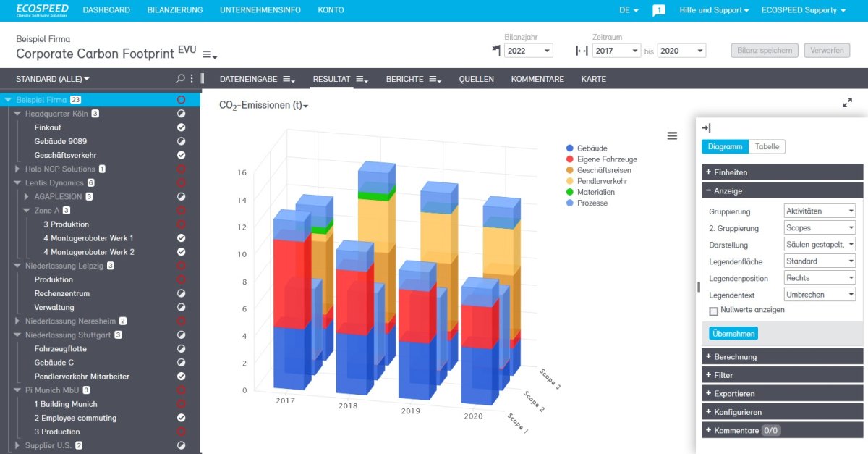
Task: Enable the Nullwerte anzeigen checkbox
Action: (x=714, y=311)
